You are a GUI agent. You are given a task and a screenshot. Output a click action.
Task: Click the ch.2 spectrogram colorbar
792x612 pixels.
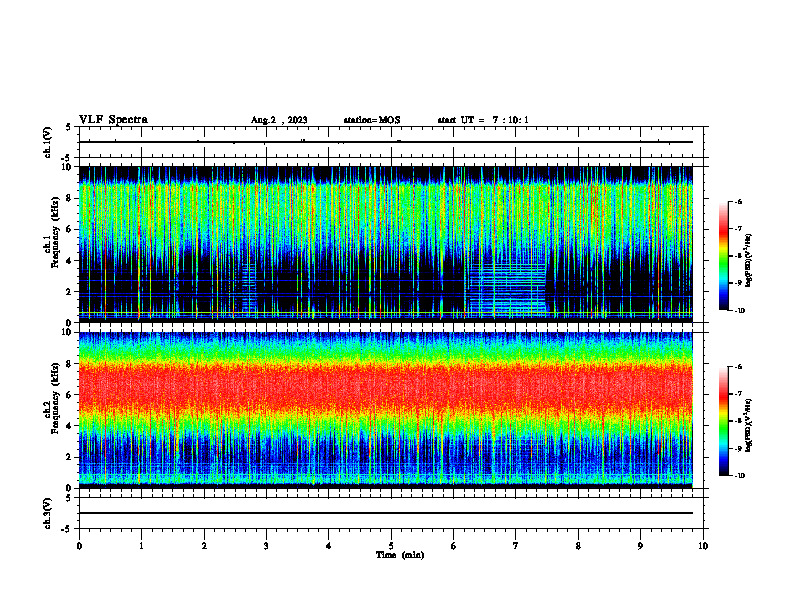tap(724, 421)
